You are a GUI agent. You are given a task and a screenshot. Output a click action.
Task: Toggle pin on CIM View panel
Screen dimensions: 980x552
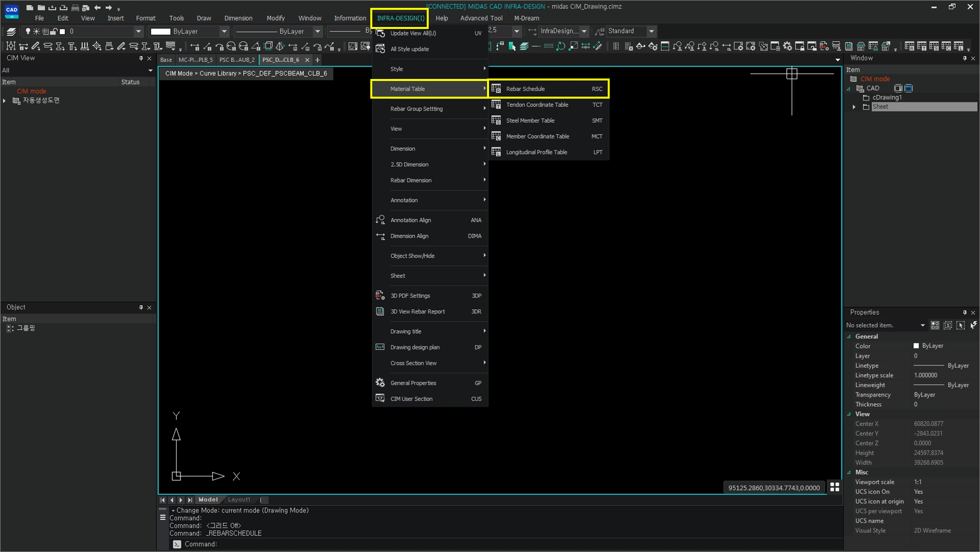pos(141,58)
